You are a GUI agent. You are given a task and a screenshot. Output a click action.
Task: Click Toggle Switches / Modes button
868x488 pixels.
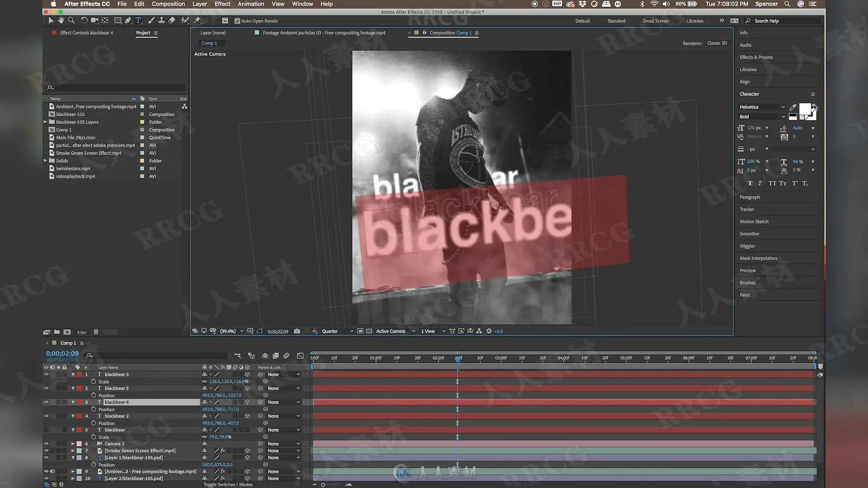[228, 484]
